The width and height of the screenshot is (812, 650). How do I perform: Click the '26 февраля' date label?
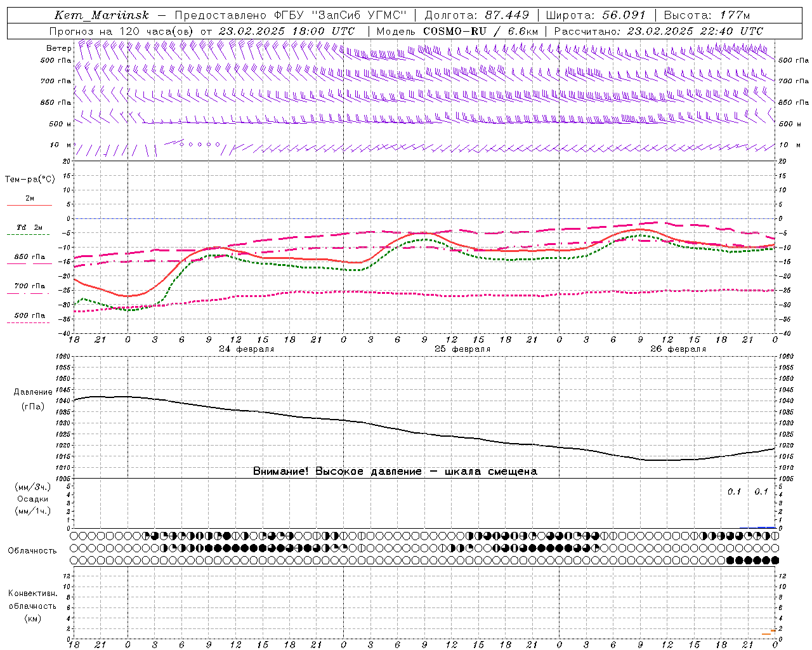[x=678, y=349]
